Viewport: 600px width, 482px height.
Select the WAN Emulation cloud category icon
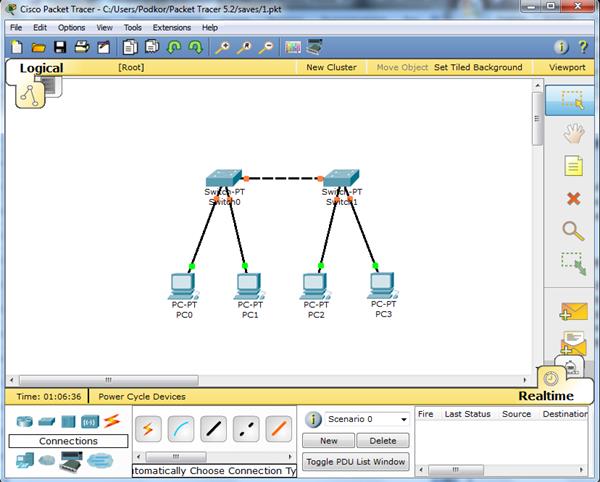[47, 460]
